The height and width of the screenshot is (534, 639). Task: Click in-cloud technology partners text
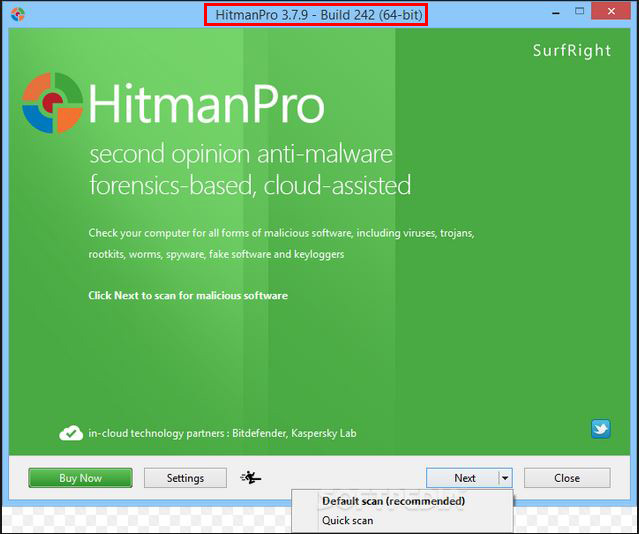tap(222, 433)
